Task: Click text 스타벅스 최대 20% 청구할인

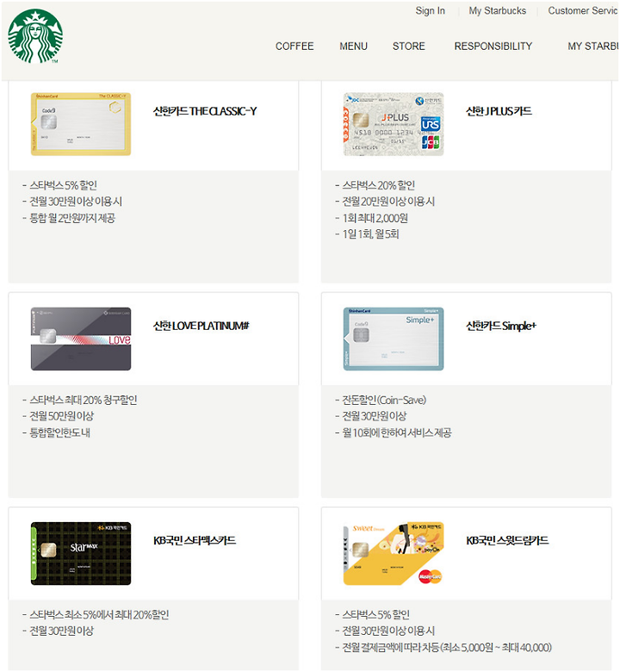Action: (84, 400)
